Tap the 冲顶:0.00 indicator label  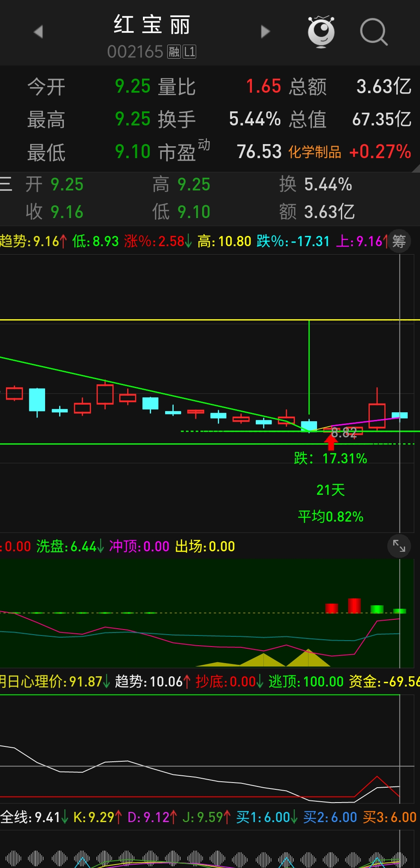tap(139, 546)
